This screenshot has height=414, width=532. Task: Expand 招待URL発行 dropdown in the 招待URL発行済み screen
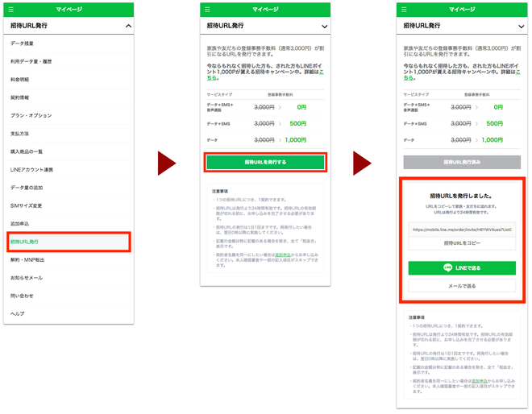[522, 27]
